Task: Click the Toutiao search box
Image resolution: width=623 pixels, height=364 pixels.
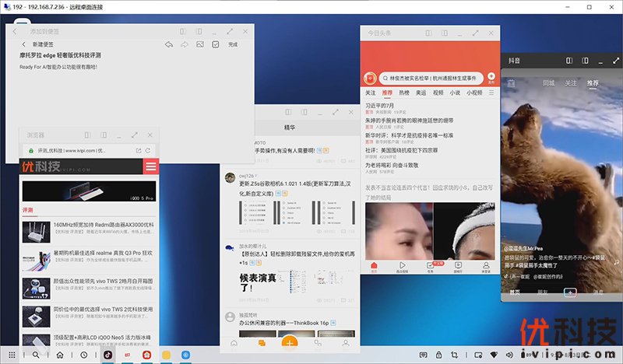Action: 431,79
